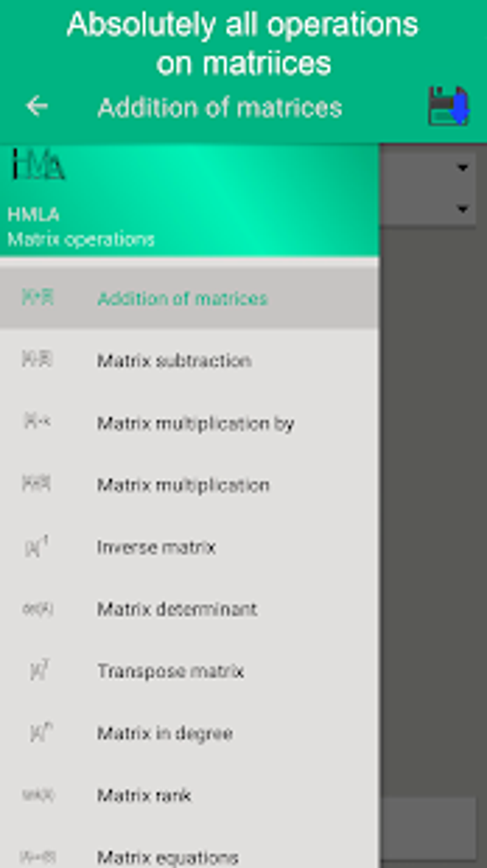Open Matrix determinant operation

177,609
